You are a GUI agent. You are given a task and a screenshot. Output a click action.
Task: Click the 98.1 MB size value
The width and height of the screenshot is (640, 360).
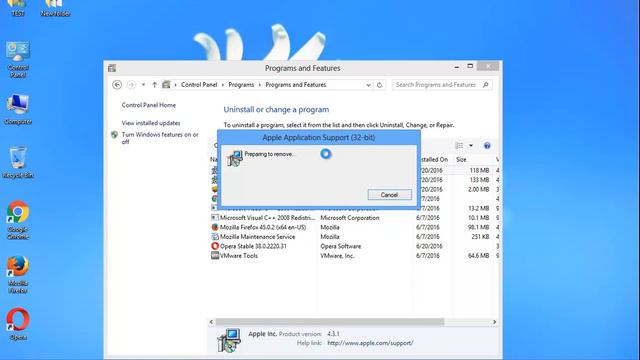[478, 227]
